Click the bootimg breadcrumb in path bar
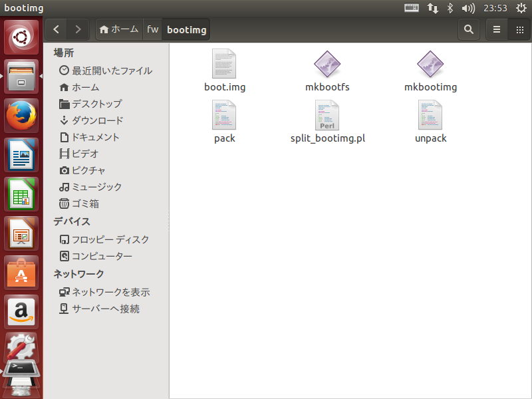Screen dimensions: 532x399 tap(186, 29)
